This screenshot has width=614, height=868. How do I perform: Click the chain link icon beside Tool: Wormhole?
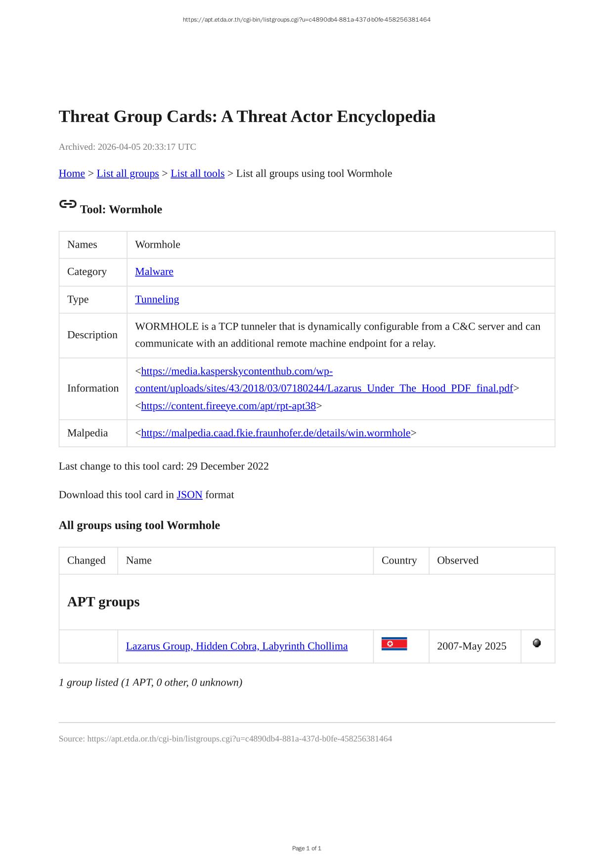[x=68, y=204]
